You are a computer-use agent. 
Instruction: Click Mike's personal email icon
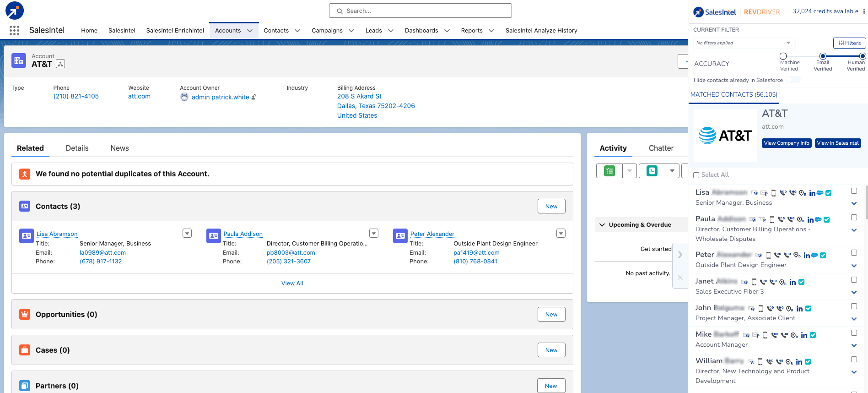click(x=756, y=335)
